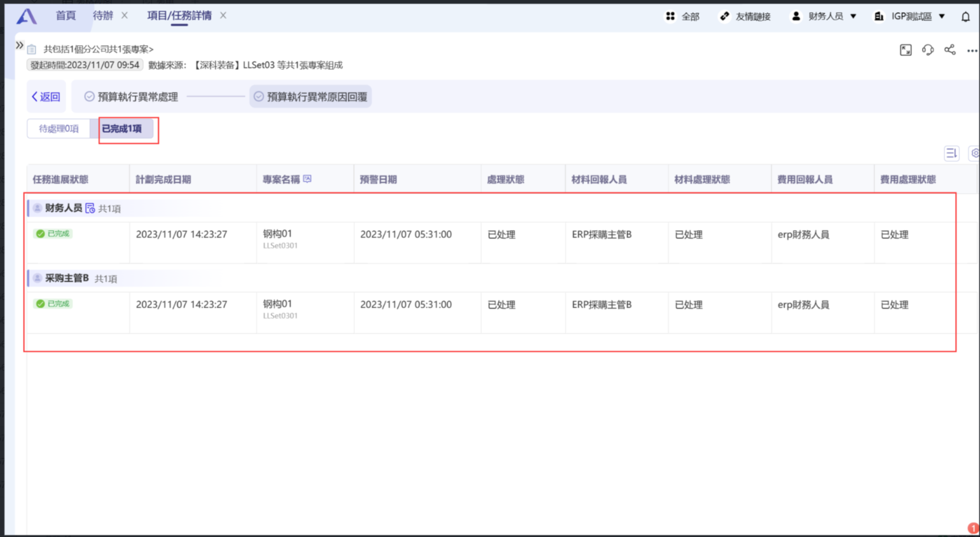
Task: Select the 項目/任務詳情 tab
Action: click(179, 16)
